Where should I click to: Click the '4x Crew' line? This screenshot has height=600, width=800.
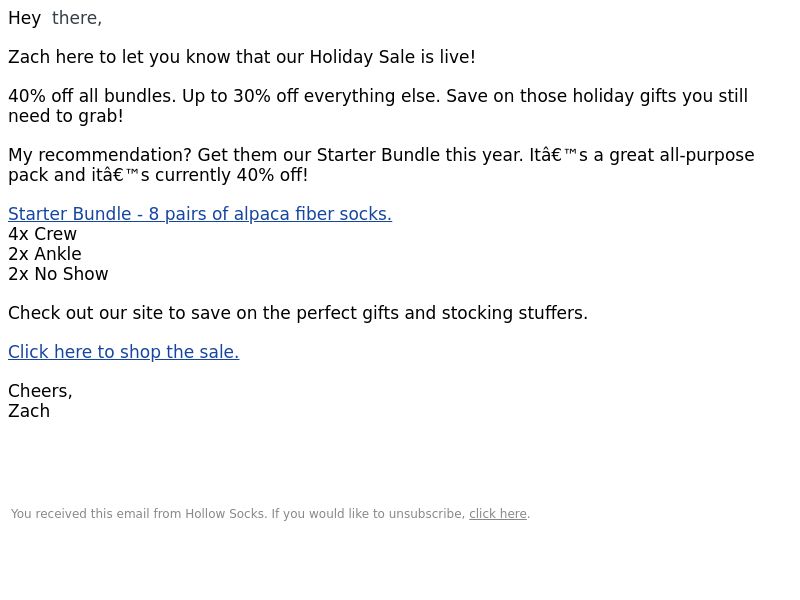click(x=42, y=234)
